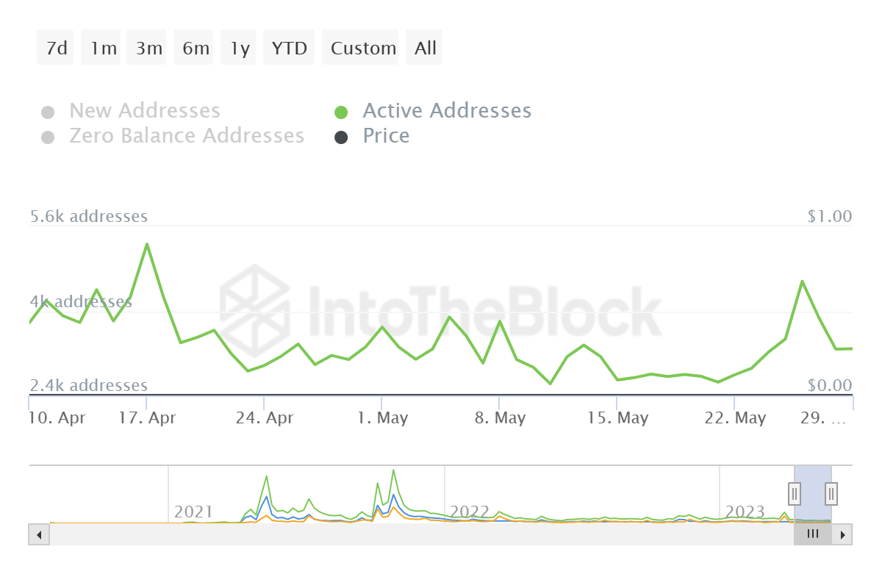Choose the 1y range option
This screenshot has width=882, height=588.
click(x=240, y=49)
